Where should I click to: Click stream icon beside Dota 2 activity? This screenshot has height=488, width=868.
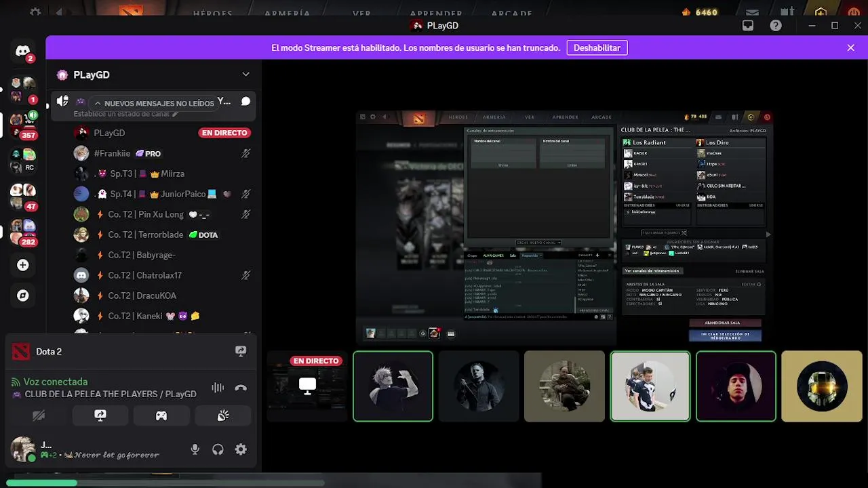click(241, 351)
